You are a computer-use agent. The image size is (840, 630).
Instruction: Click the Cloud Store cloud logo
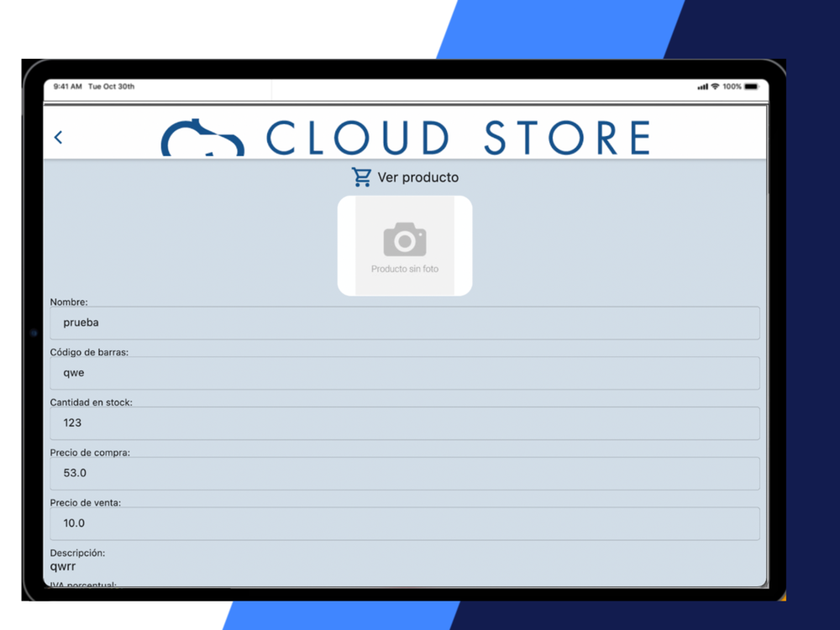pyautogui.click(x=202, y=138)
